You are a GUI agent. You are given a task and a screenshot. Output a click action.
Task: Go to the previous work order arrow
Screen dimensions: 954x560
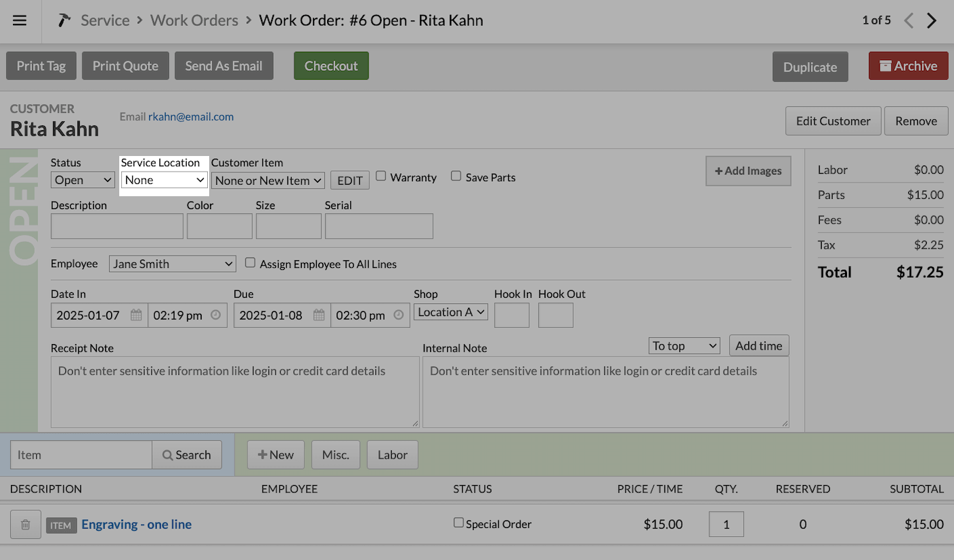908,20
